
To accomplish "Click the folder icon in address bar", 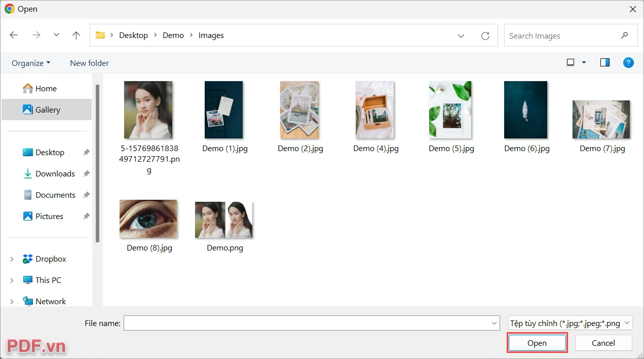I will tap(100, 35).
